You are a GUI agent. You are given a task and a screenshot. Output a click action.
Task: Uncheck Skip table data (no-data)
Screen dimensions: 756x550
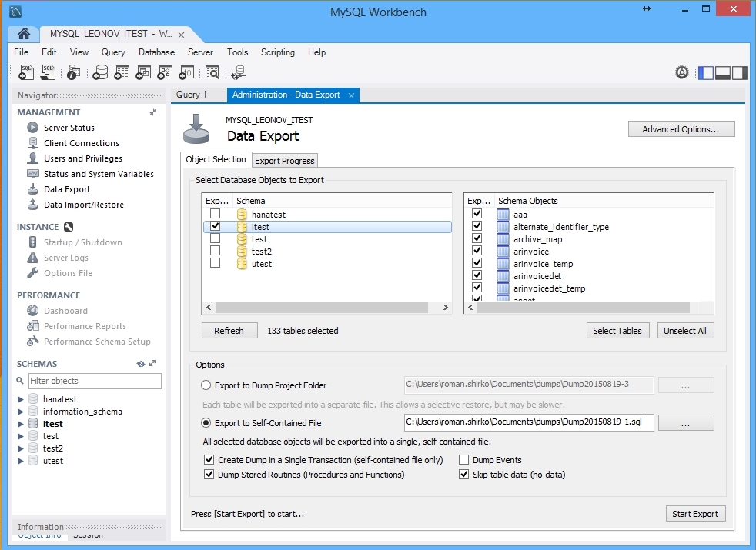coord(464,475)
